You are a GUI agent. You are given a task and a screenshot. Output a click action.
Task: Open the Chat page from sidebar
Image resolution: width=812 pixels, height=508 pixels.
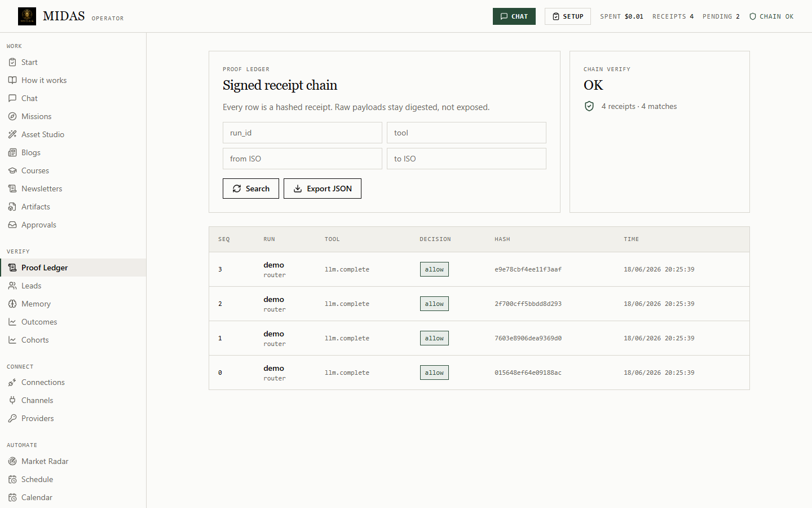click(x=73, y=98)
